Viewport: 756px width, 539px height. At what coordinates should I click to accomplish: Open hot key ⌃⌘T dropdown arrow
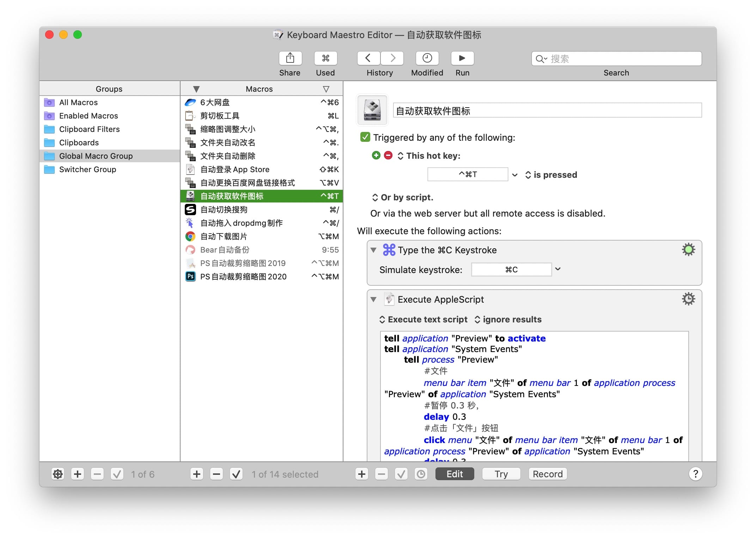(515, 175)
